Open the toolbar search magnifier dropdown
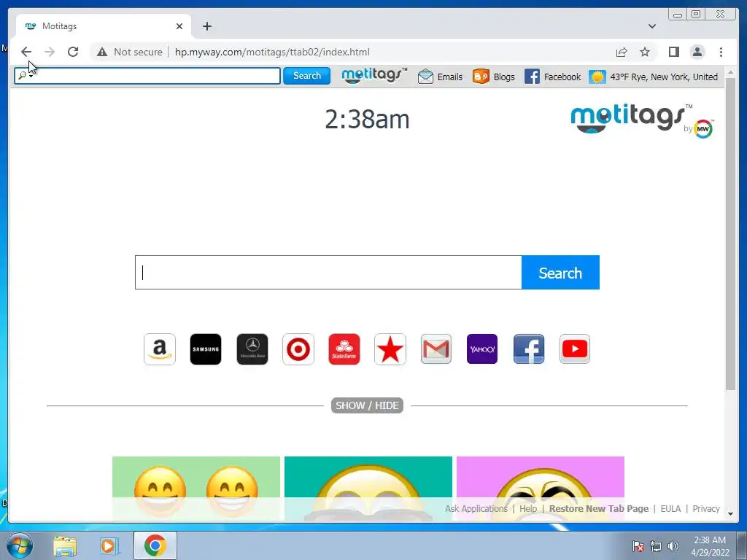Viewport: 747px width, 560px height. point(24,76)
